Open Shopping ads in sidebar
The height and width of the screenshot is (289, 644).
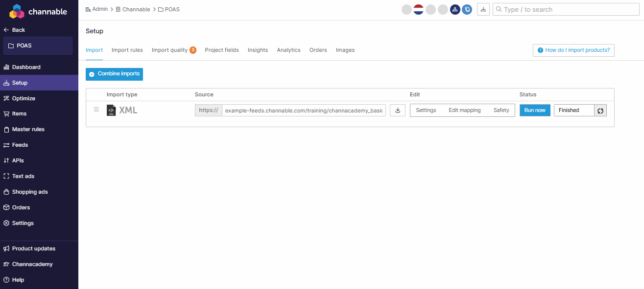tap(39, 192)
